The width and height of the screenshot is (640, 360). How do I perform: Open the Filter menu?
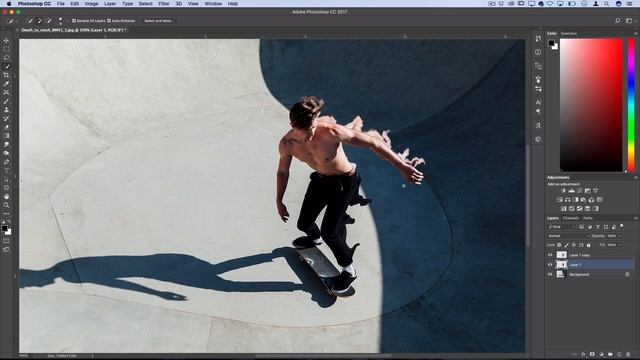164,4
